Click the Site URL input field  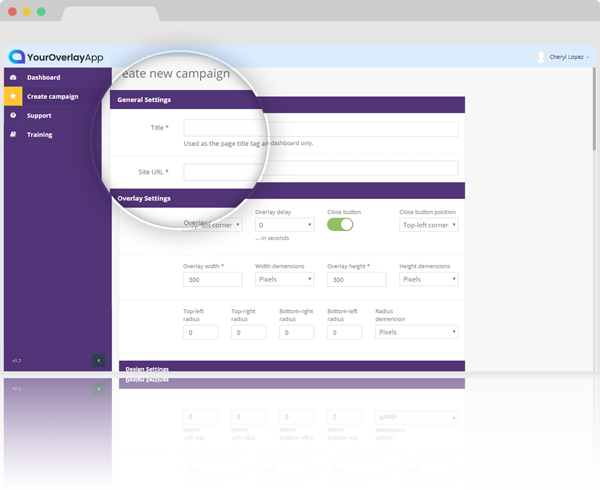[320, 170]
